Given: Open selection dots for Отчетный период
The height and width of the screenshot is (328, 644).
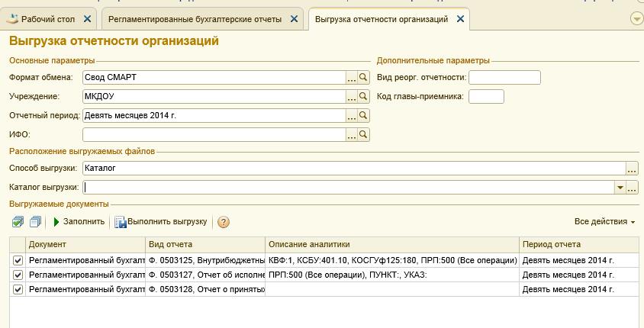Looking at the screenshot, I should (x=351, y=115).
